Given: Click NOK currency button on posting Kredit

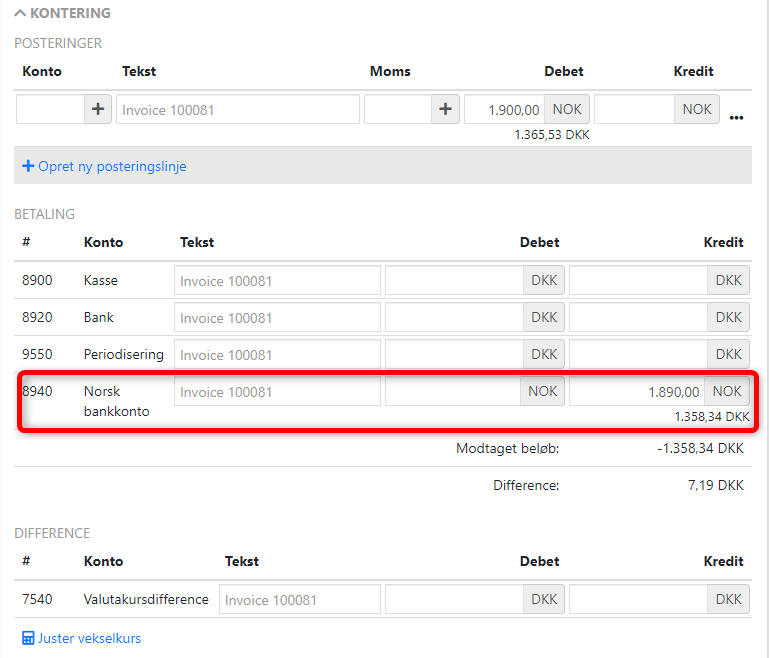Looking at the screenshot, I should point(697,110).
